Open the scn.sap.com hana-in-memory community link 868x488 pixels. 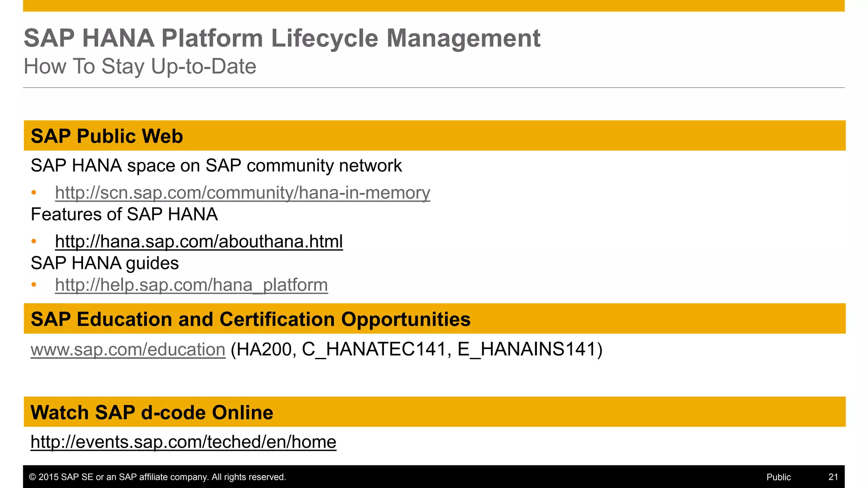(x=242, y=193)
